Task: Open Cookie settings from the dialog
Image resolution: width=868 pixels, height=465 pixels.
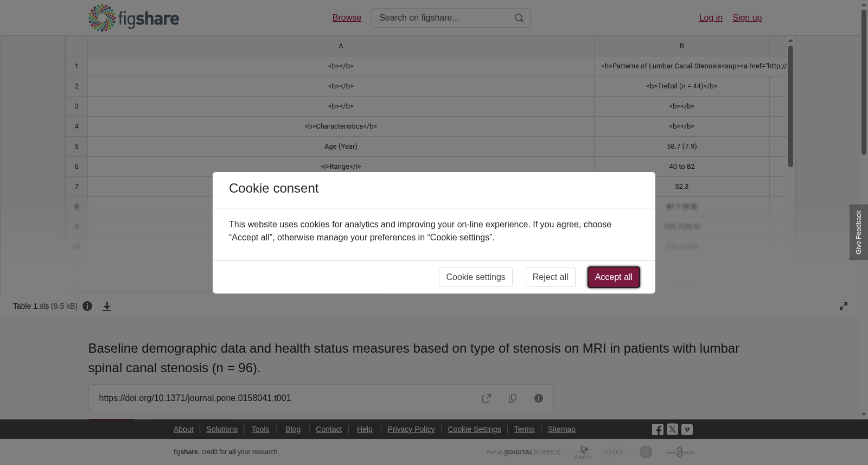Action: [476, 277]
